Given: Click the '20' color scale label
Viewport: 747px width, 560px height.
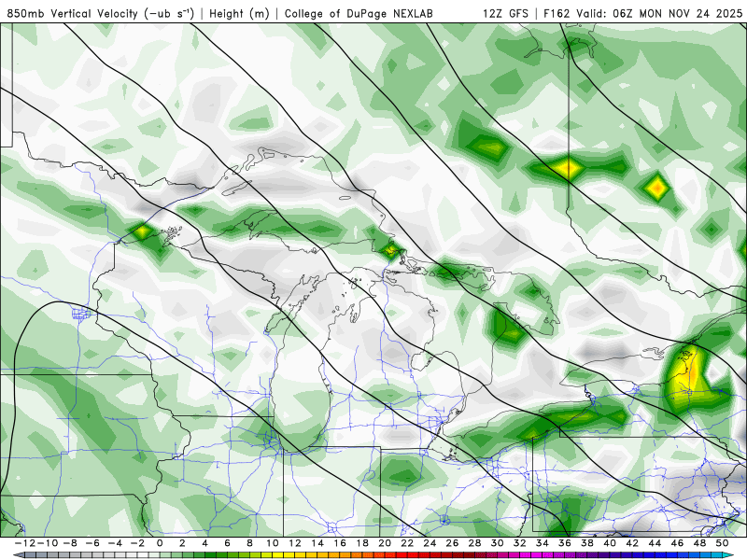Looking at the screenshot, I should pyautogui.click(x=385, y=543).
